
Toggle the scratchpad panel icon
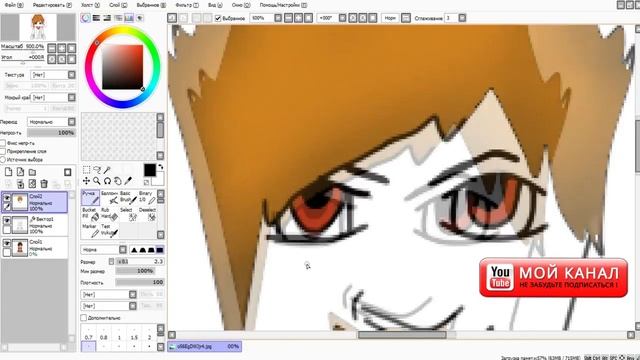(140, 18)
